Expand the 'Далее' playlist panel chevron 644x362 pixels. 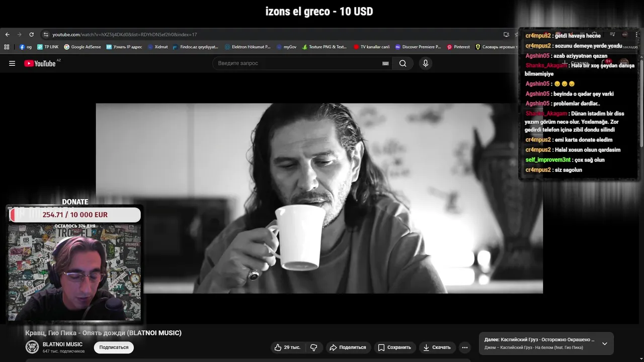coord(605,343)
